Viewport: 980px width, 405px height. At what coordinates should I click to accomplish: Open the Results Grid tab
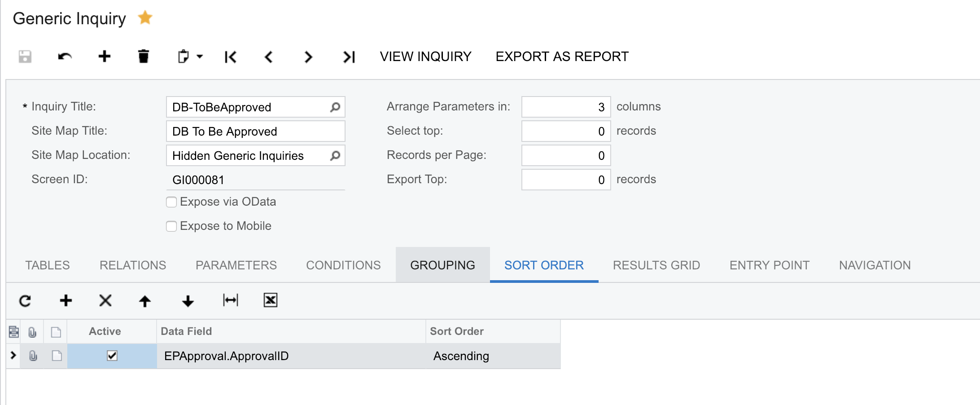coord(656,265)
